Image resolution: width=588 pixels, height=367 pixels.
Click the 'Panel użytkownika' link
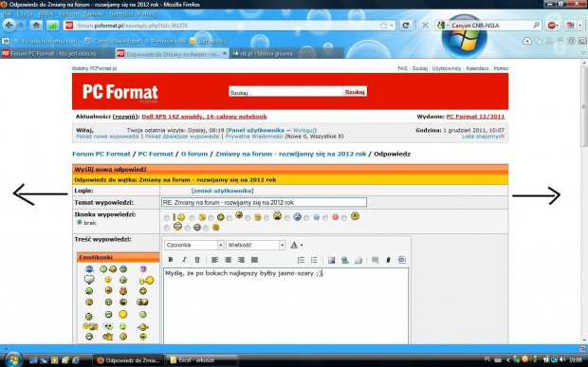[x=256, y=130]
